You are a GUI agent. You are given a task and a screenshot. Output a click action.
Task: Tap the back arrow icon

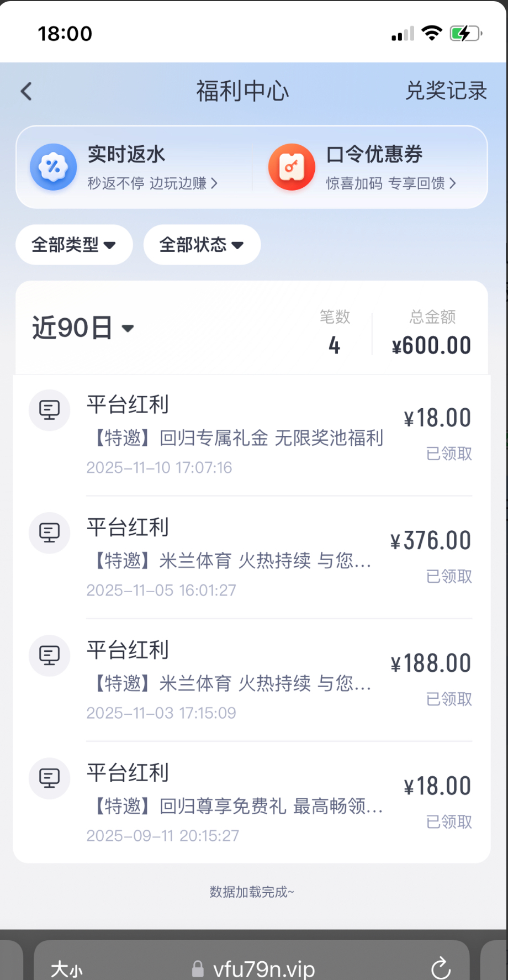(27, 91)
